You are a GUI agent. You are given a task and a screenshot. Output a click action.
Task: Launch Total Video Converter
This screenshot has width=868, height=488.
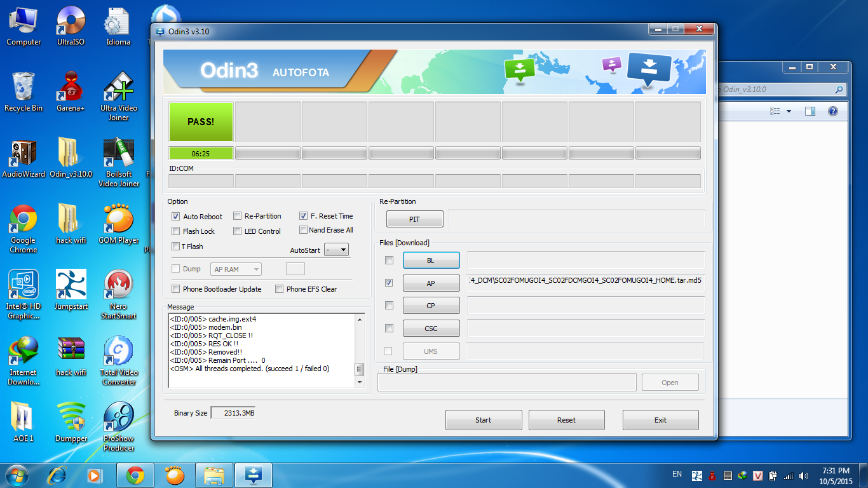coord(118,362)
